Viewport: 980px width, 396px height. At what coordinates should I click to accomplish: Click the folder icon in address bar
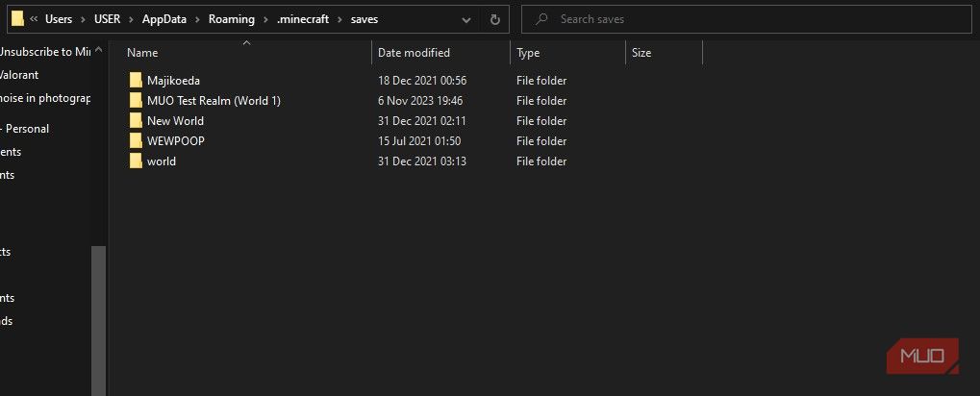(17, 19)
